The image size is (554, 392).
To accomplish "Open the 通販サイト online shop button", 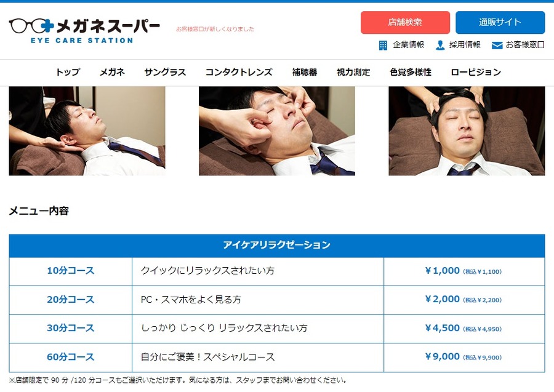I will (500, 23).
